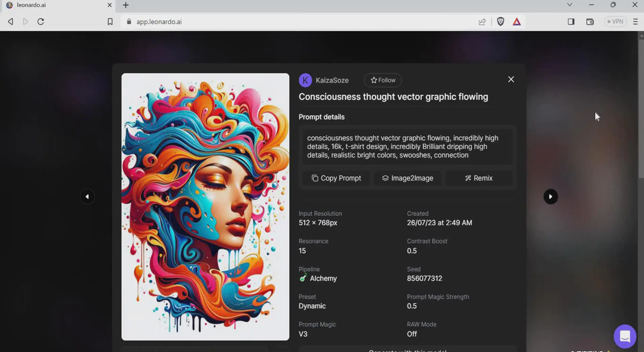Expand the tab search dropdown arrow
The width and height of the screenshot is (644, 352).
[570, 5]
